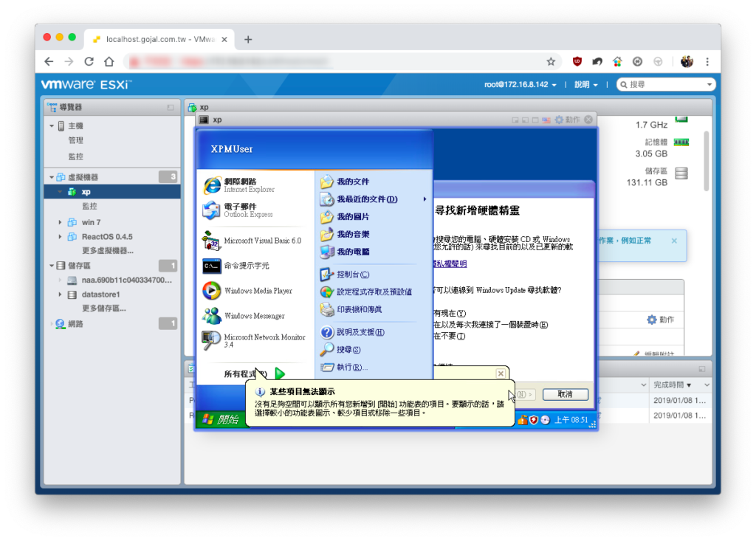
Task: Collapse the 主機 tree node
Action: coord(52,126)
